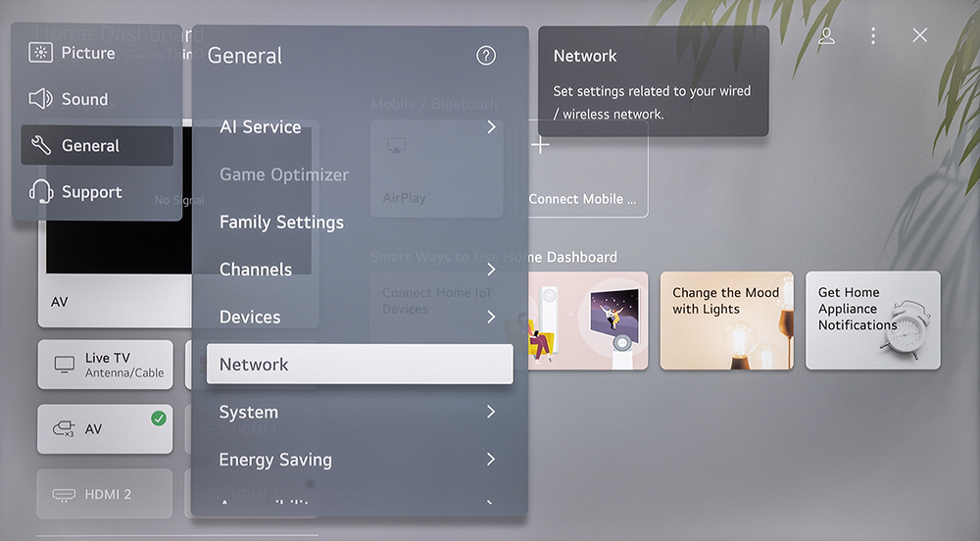Click the Sound speaker icon
Viewport: 980px width, 541px height.
[x=40, y=99]
